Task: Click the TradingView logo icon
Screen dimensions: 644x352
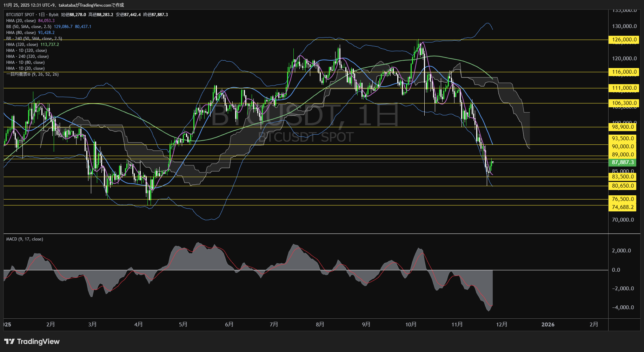Action: click(9, 341)
